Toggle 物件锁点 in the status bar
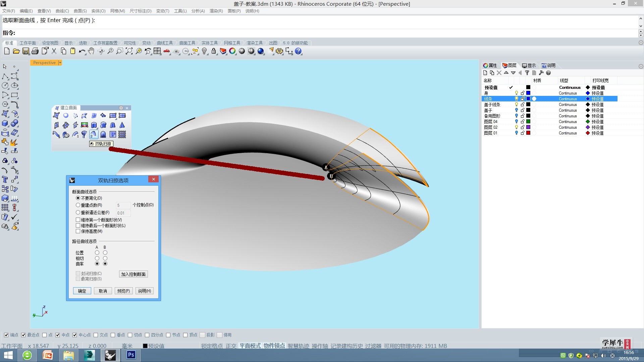 tap(274, 346)
